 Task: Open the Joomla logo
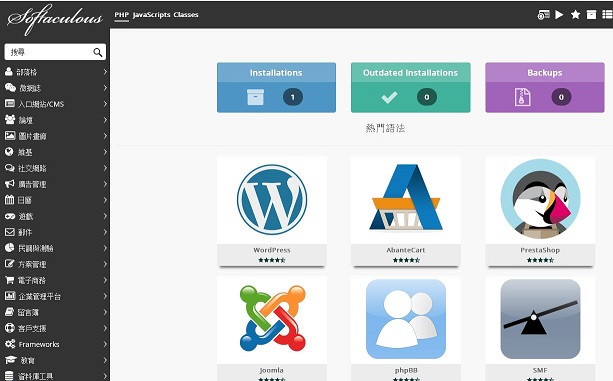(x=272, y=318)
